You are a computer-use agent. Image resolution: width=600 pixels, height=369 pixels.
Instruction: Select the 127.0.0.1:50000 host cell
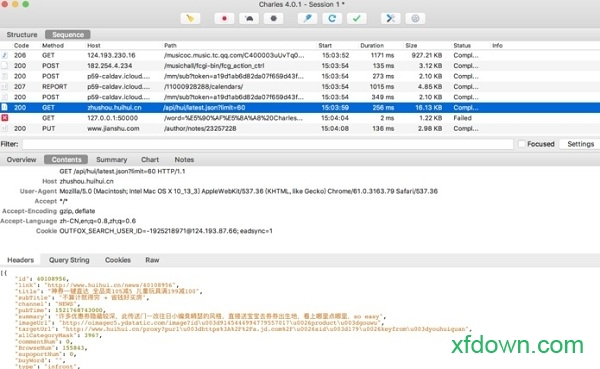click(x=112, y=118)
